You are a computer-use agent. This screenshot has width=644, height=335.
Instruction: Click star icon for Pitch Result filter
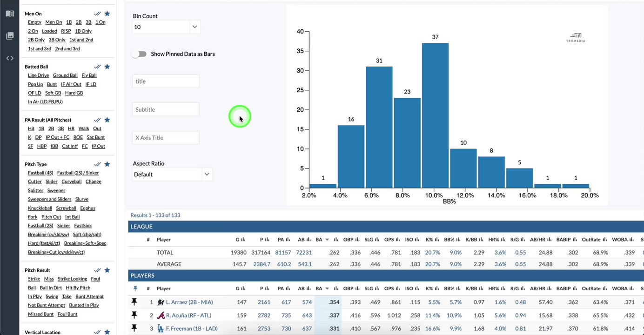107,270
